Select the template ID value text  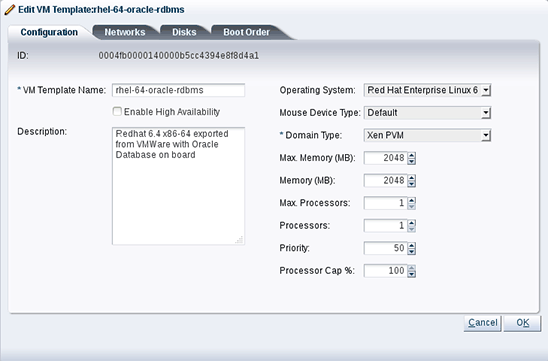click(179, 56)
